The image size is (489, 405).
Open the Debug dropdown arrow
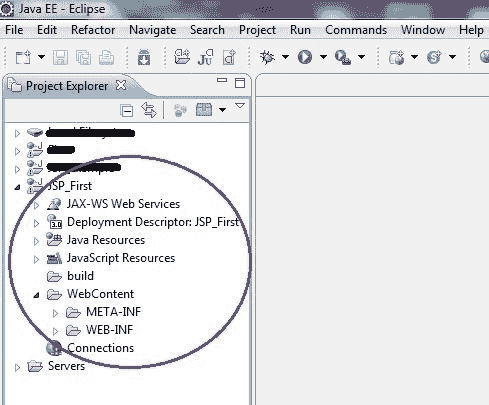[285, 57]
